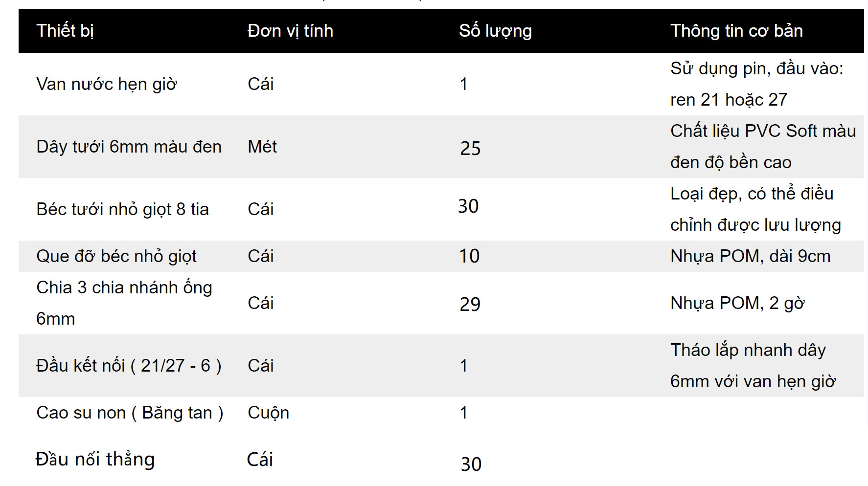This screenshot has width=868, height=486.
Task: Click the 'Thiết bị' column header
Action: click(65, 31)
